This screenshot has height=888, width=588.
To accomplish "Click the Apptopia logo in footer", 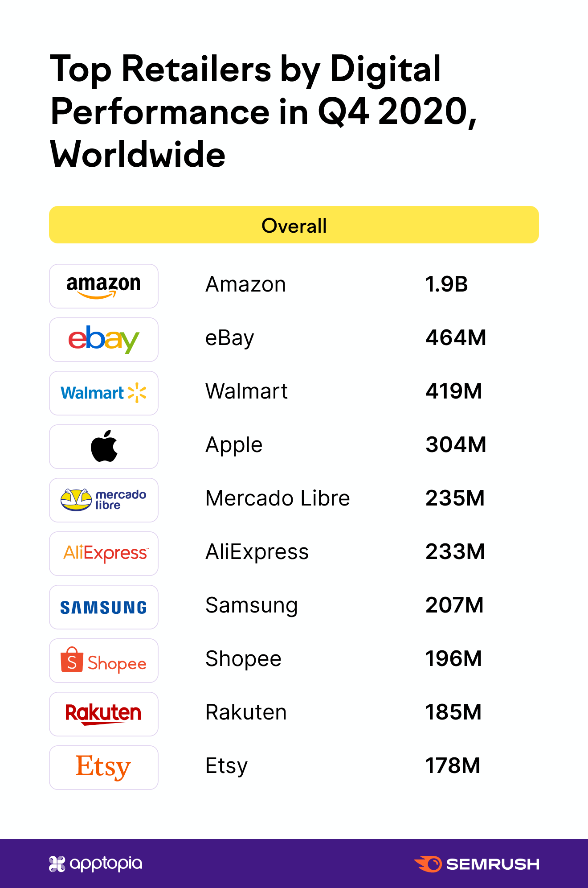I will pos(95,863).
